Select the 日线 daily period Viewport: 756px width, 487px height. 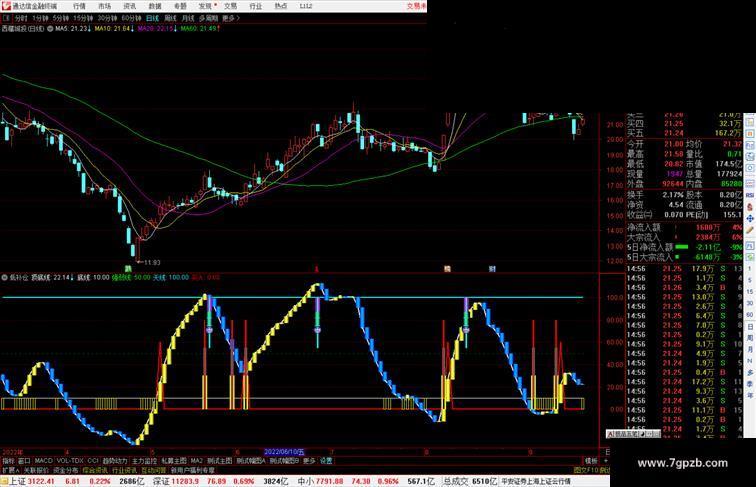coord(152,18)
